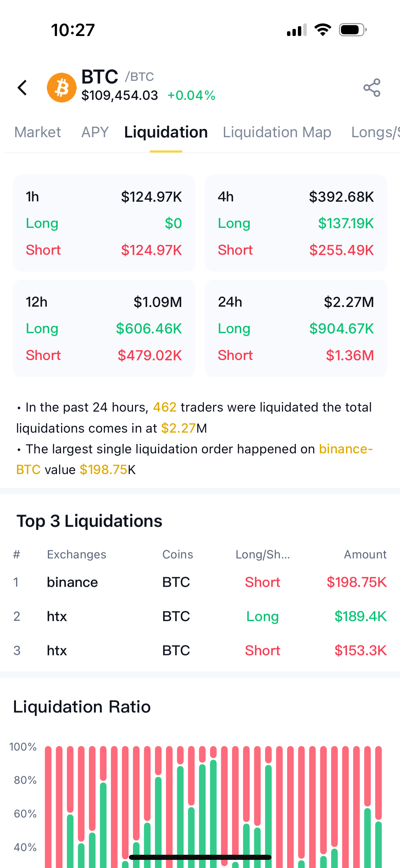Open the binance $198.75K liquidation row
400x868 pixels.
coord(200,582)
